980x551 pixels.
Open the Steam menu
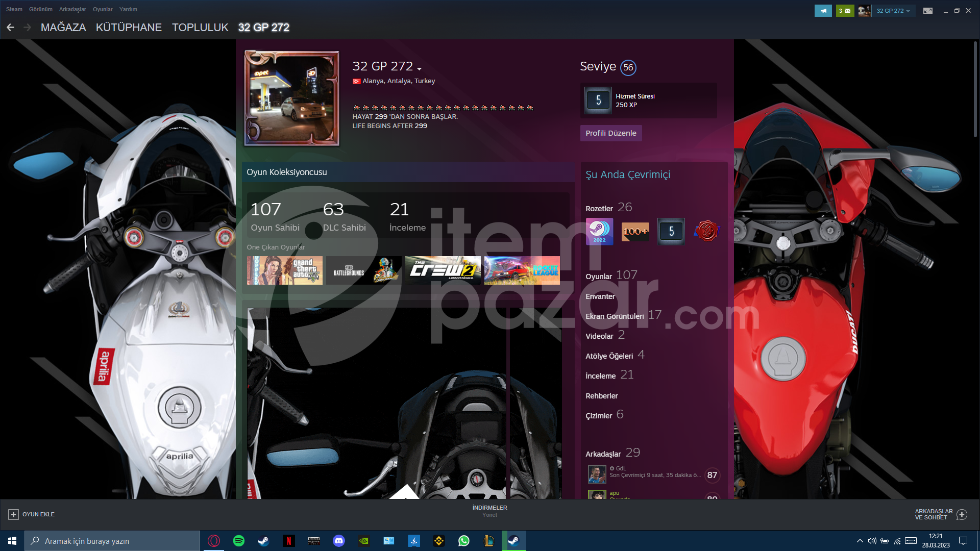[x=14, y=9]
